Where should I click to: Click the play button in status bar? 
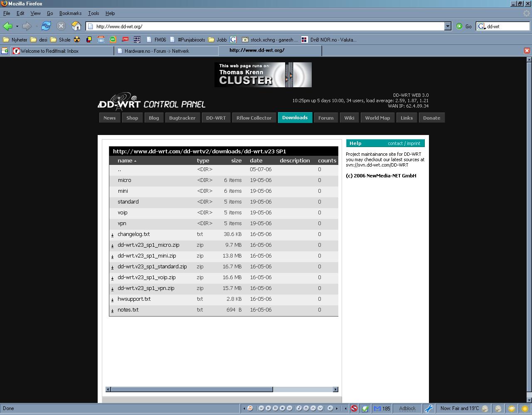pos(268,408)
